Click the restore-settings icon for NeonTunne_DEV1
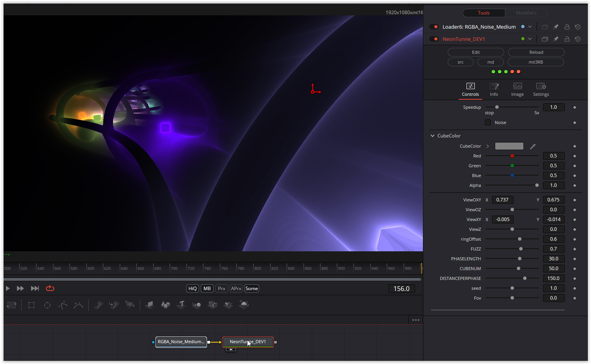This screenshot has height=364, width=591. pos(578,39)
